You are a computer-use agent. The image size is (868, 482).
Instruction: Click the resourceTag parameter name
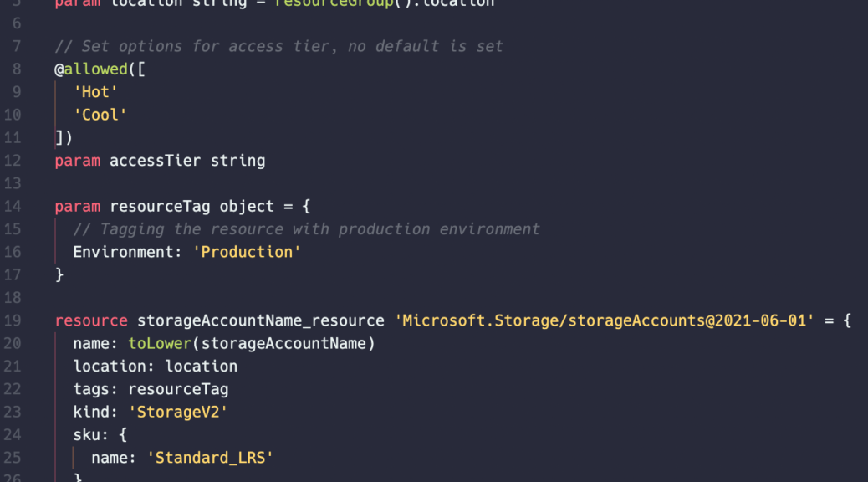pos(160,207)
